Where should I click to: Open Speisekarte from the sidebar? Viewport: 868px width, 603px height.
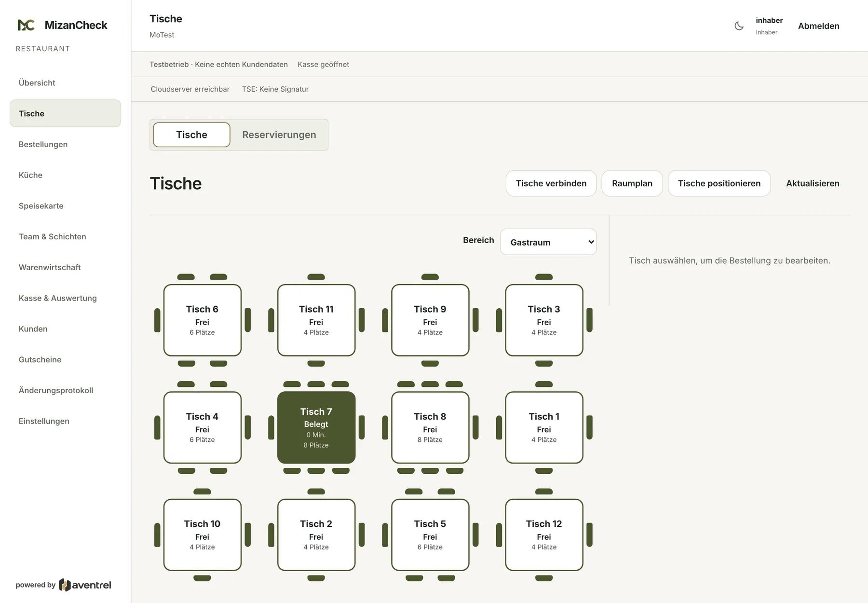click(x=65, y=206)
